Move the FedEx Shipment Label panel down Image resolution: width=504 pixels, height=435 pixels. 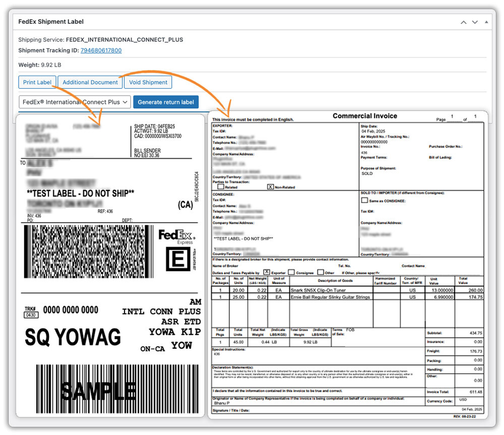[474, 22]
